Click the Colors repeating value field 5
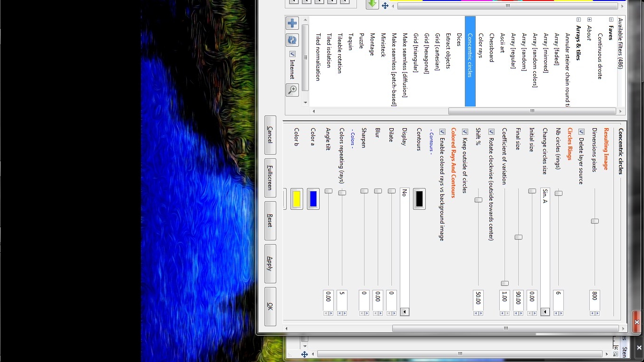Screen dimensions: 644x362 (x=342, y=300)
